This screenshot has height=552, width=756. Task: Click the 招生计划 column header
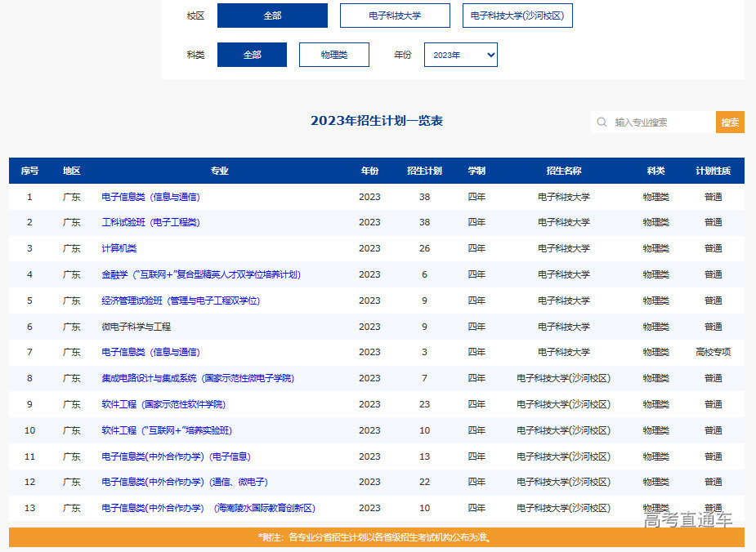pyautogui.click(x=424, y=171)
